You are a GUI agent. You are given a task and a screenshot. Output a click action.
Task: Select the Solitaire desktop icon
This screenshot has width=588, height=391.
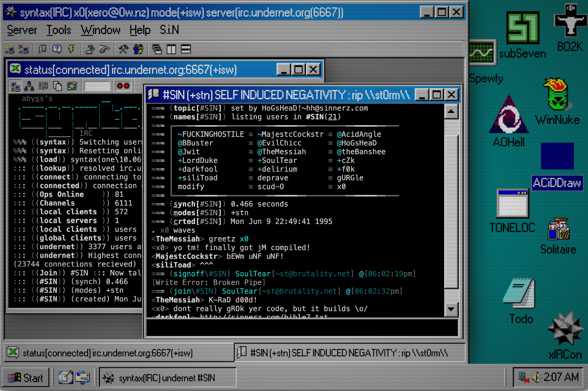tap(558, 237)
